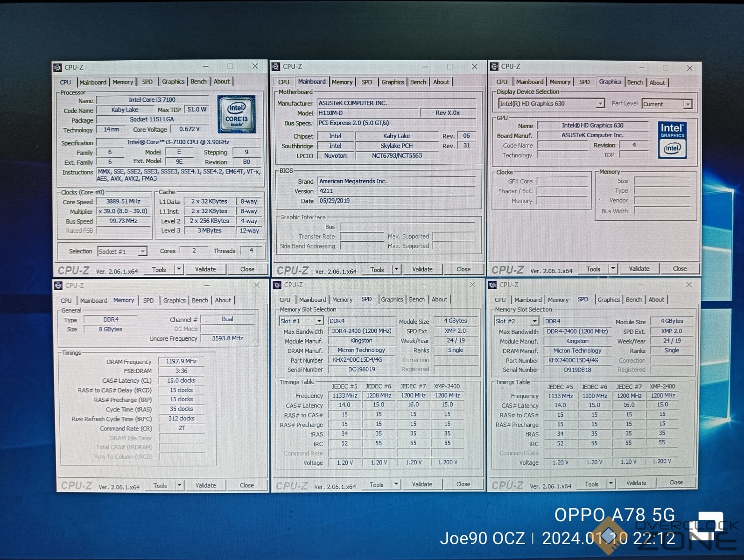
Task: Open the Memory tab in the Motherboard window
Action: tap(342, 82)
